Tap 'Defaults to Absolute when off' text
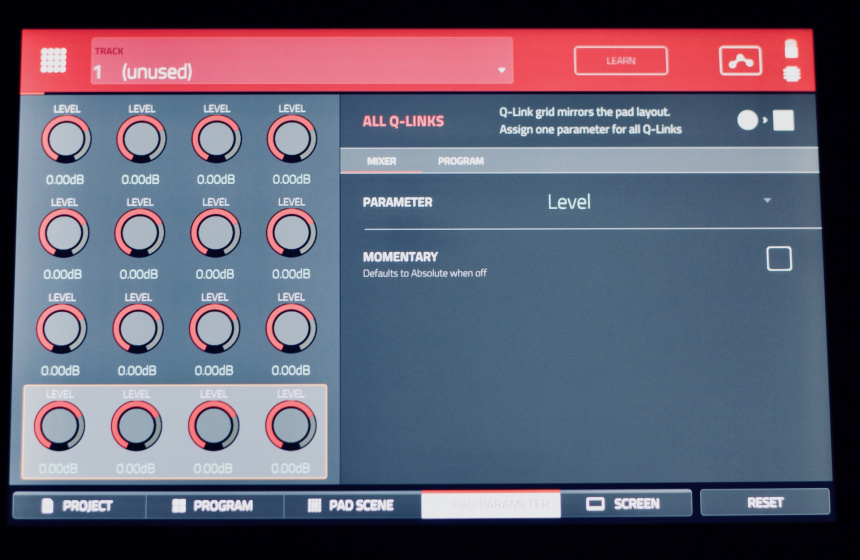Image resolution: width=860 pixels, height=560 pixels. (x=425, y=273)
